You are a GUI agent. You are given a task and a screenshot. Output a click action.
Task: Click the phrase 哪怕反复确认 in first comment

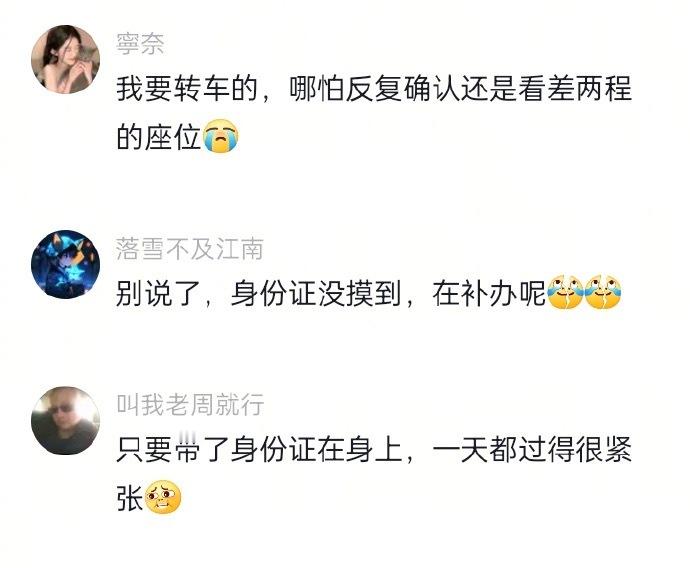click(375, 89)
